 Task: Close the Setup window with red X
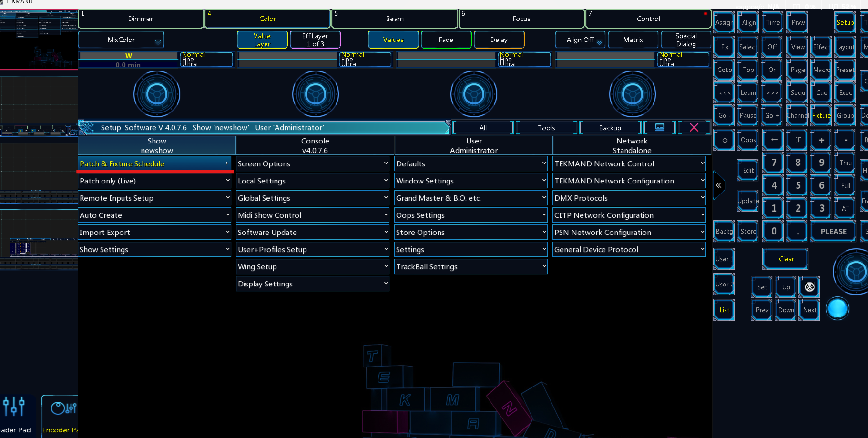click(x=694, y=127)
